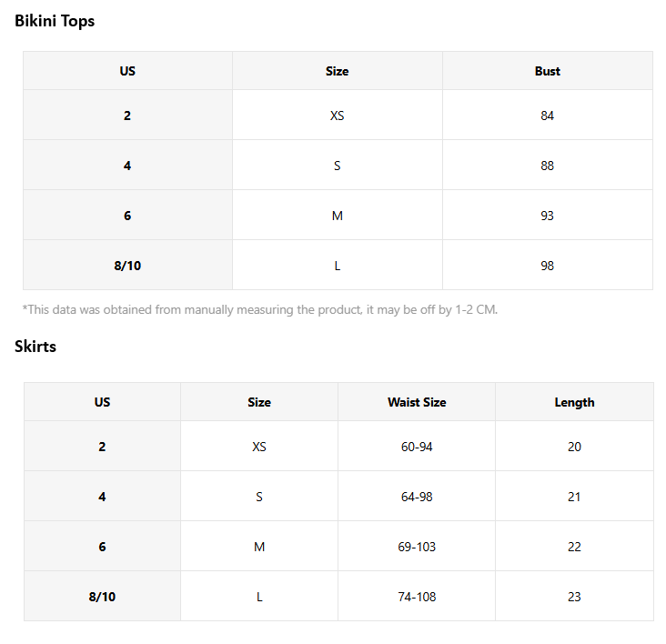Image resolution: width=666 pixels, height=644 pixels.
Task: Click the bust value 84
Action: (548, 115)
